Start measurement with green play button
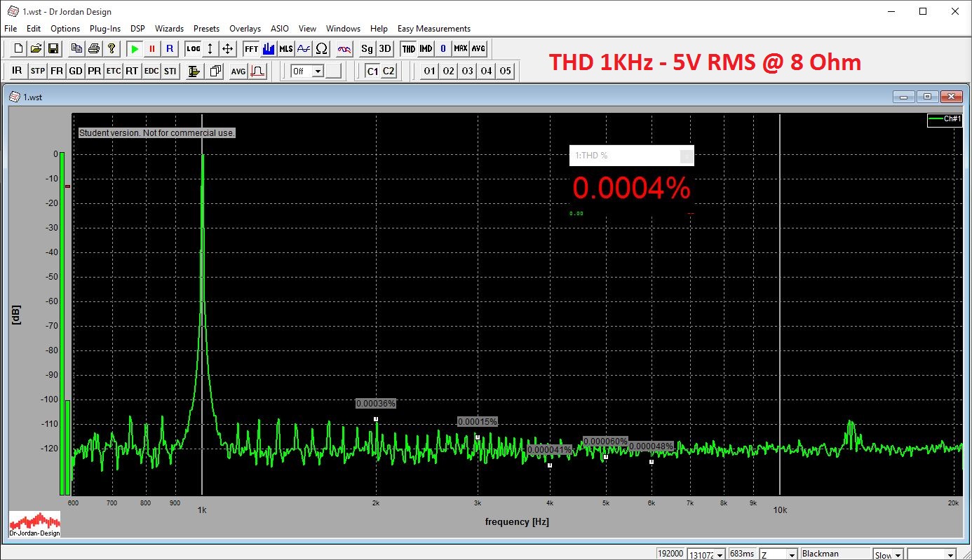 point(135,49)
